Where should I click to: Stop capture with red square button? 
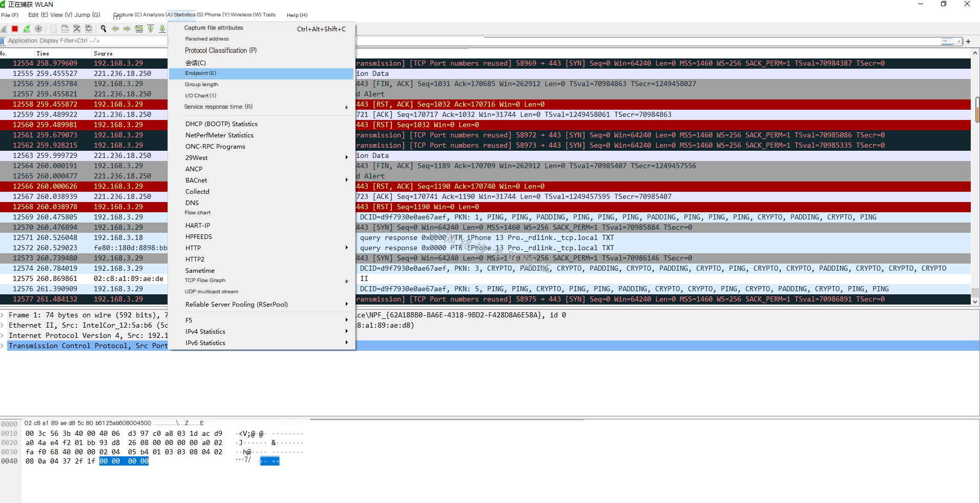click(15, 29)
